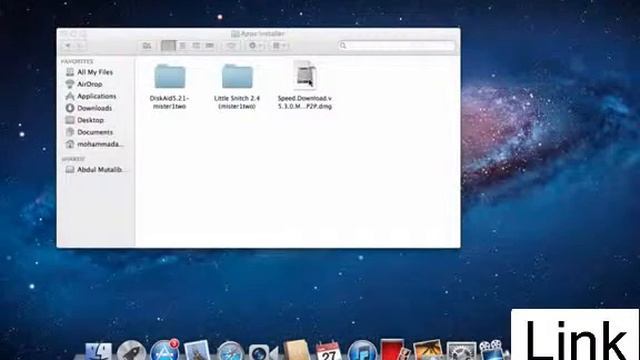
Task: Open Finder from the Dock
Action: pos(98,351)
